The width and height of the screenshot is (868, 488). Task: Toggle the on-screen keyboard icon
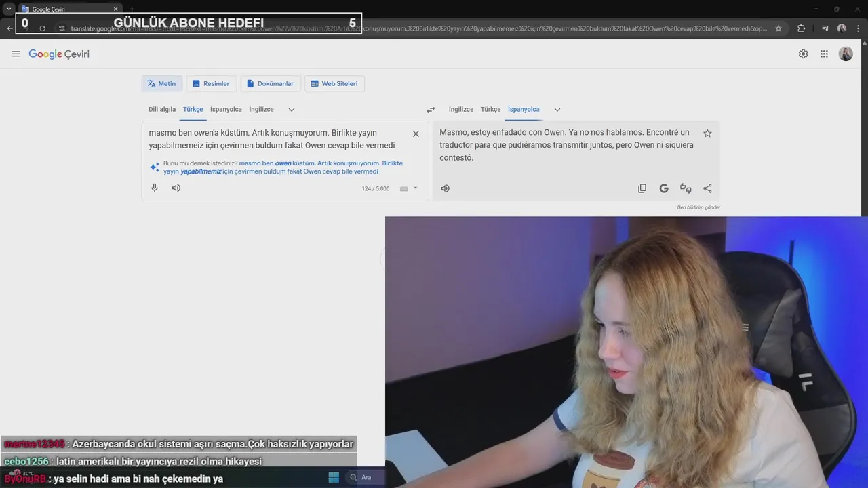(x=404, y=188)
